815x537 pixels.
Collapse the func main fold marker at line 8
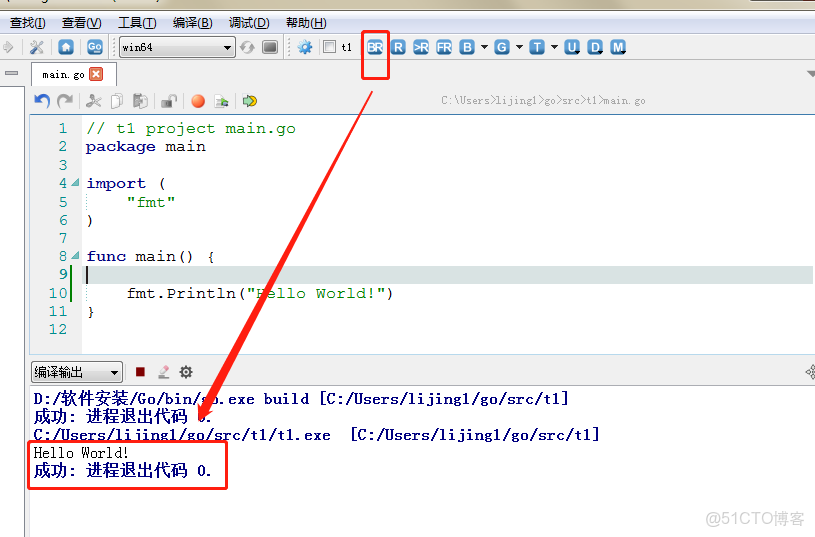(75, 255)
